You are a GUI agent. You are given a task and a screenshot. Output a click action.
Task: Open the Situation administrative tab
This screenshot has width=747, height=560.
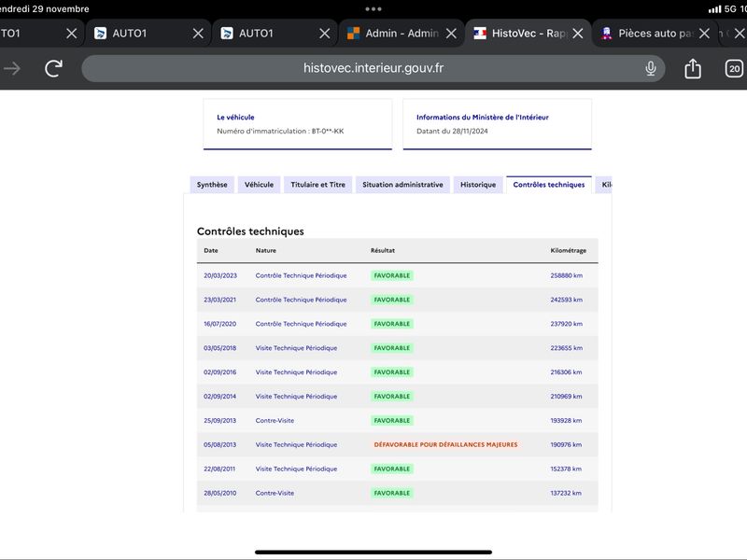(x=402, y=185)
